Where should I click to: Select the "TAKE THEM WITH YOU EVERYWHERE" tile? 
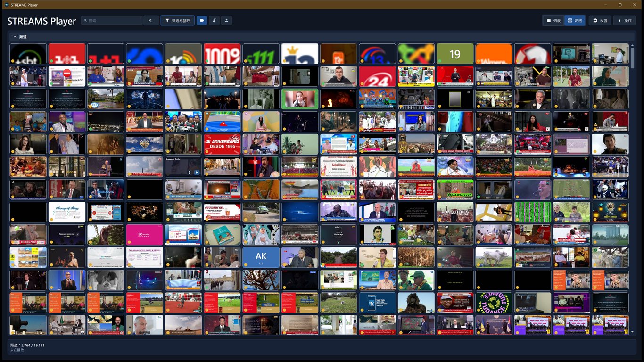pyautogui.click(x=377, y=303)
